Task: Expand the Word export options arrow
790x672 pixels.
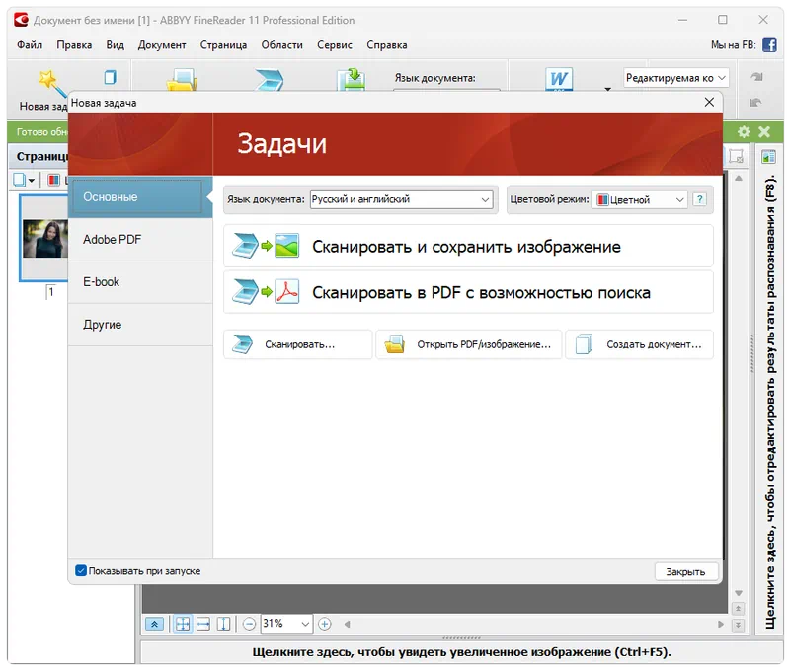Action: [x=607, y=89]
